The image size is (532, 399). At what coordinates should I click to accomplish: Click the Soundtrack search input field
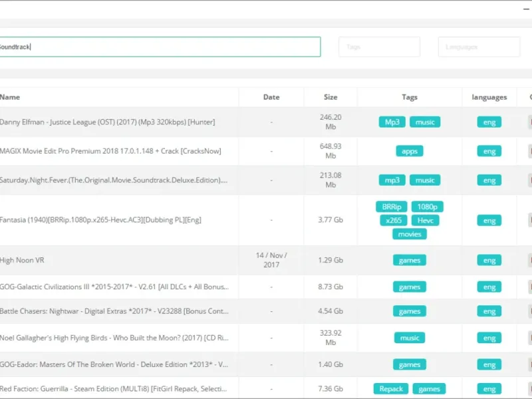tap(160, 47)
